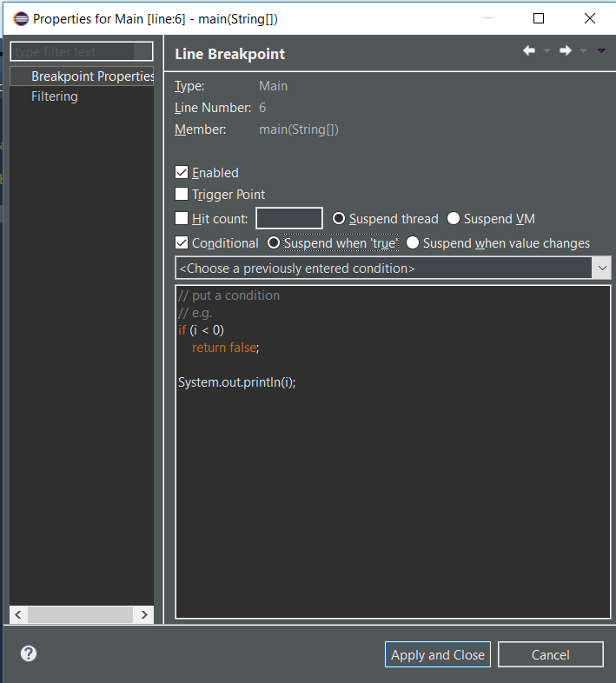Maximize the Properties dialog window
The height and width of the screenshot is (683, 616).
coord(539,18)
